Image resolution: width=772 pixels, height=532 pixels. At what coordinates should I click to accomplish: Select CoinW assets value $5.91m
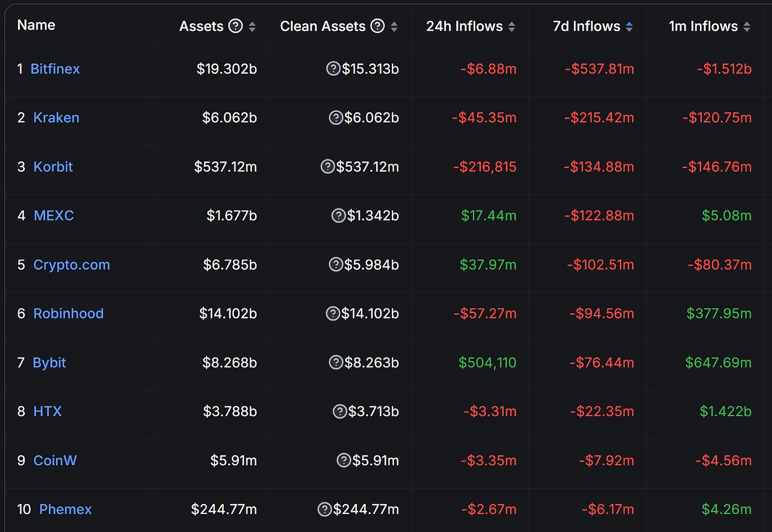click(233, 460)
